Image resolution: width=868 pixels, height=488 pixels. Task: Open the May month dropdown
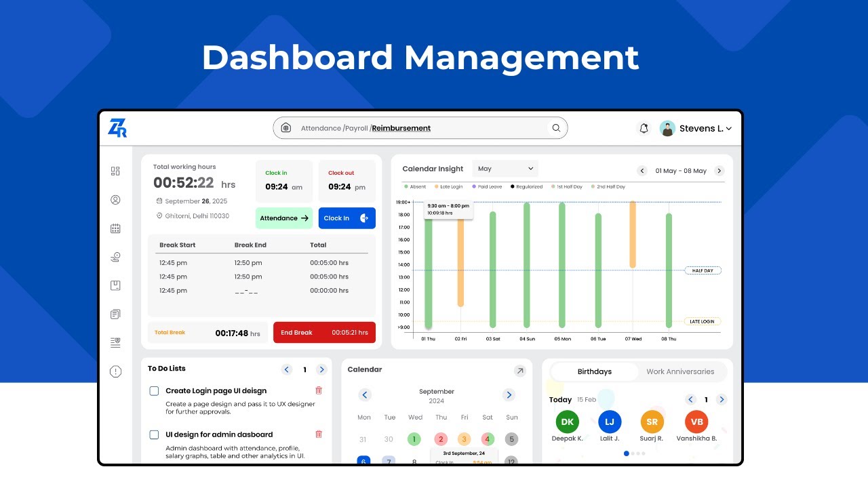pos(505,169)
